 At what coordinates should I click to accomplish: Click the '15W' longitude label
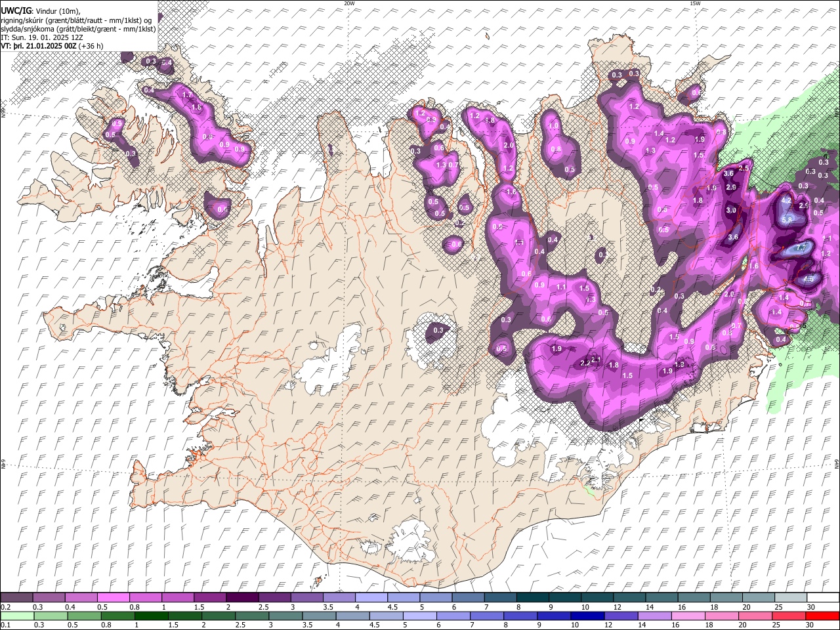[x=695, y=3]
